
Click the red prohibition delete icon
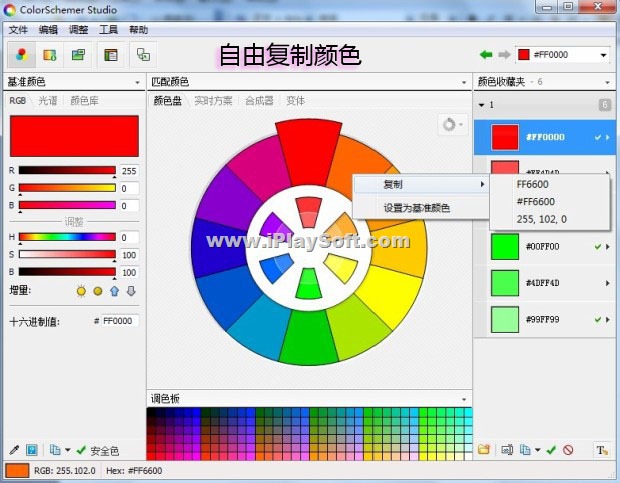[568, 449]
